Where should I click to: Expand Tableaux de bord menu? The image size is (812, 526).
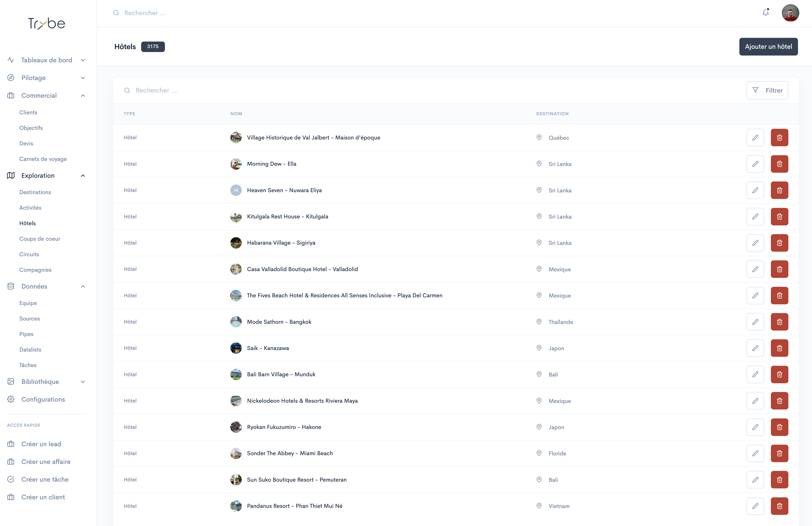tap(46, 60)
